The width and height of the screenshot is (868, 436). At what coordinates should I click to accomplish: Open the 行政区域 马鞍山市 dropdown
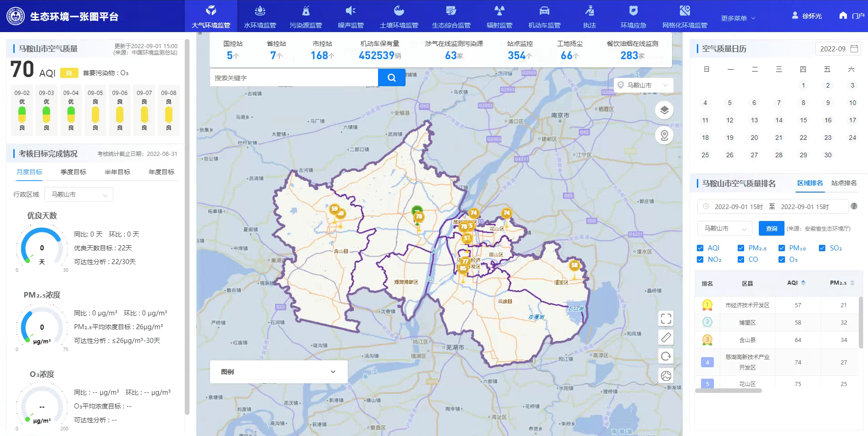(x=79, y=194)
